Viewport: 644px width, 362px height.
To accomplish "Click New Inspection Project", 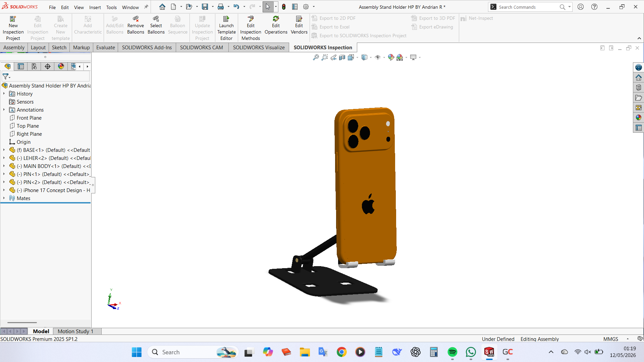I will (x=13, y=28).
